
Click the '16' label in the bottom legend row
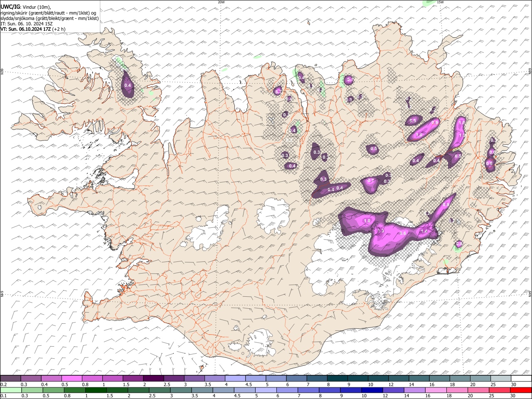[x=427, y=396]
